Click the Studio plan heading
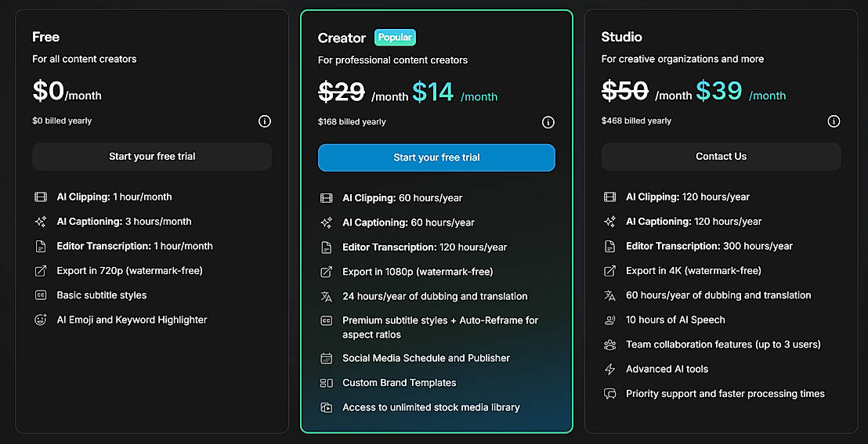The height and width of the screenshot is (444, 868). (621, 37)
